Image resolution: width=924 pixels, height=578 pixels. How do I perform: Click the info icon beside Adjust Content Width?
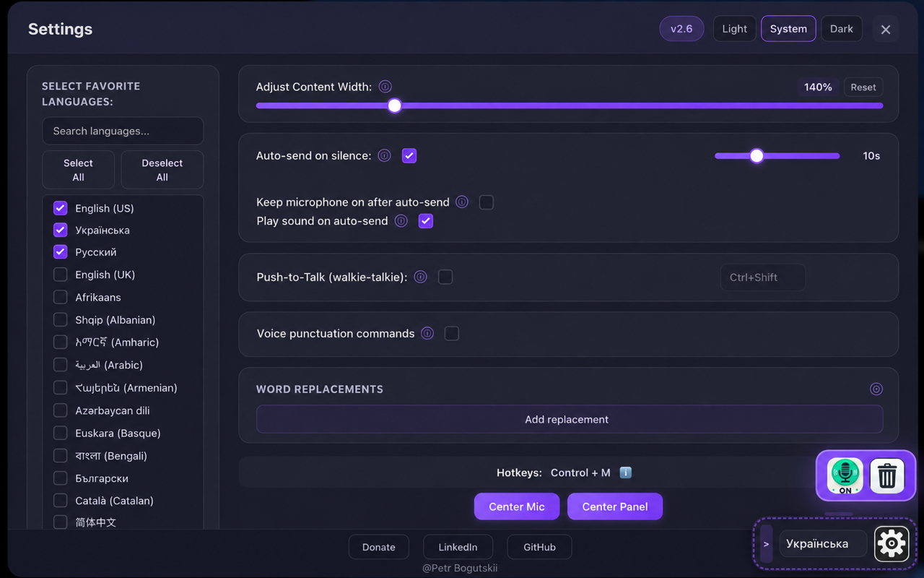tap(385, 87)
